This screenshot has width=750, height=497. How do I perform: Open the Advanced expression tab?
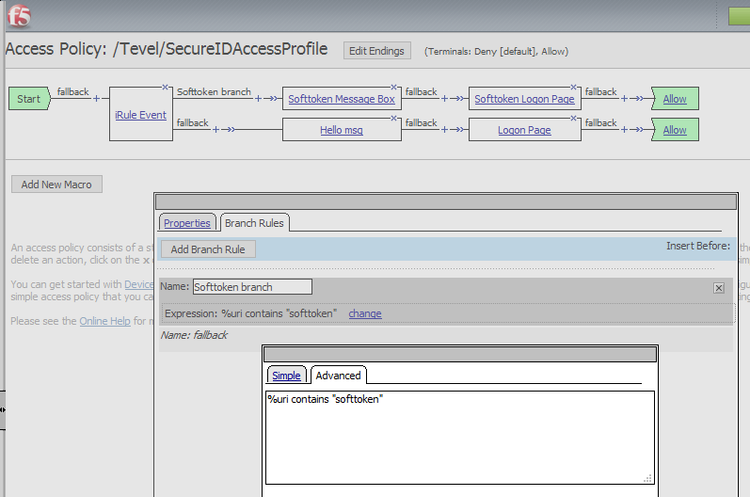[x=338, y=375]
